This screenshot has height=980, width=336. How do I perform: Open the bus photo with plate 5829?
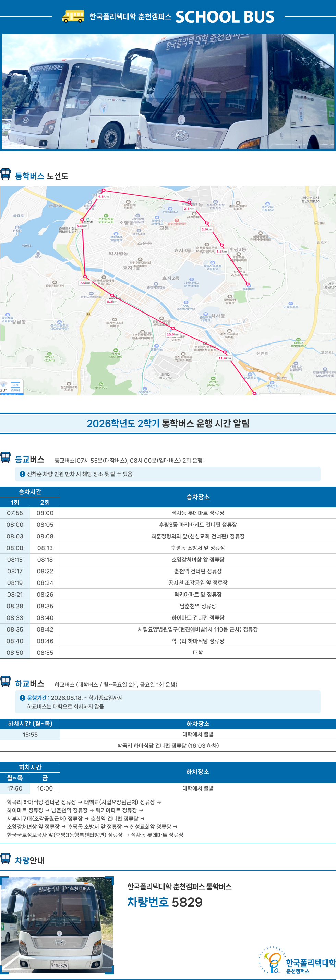[57, 925]
